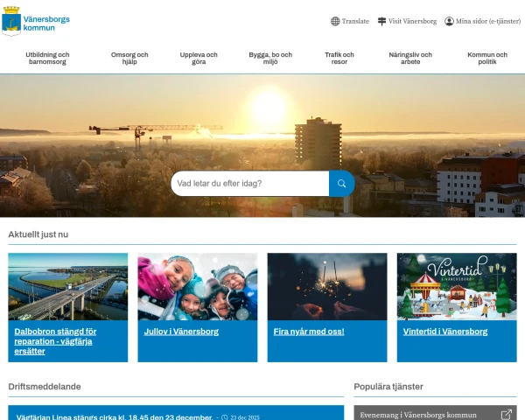Click the Vänersborgs kommun crest logo
The height and width of the screenshot is (420, 525).
point(11,21)
